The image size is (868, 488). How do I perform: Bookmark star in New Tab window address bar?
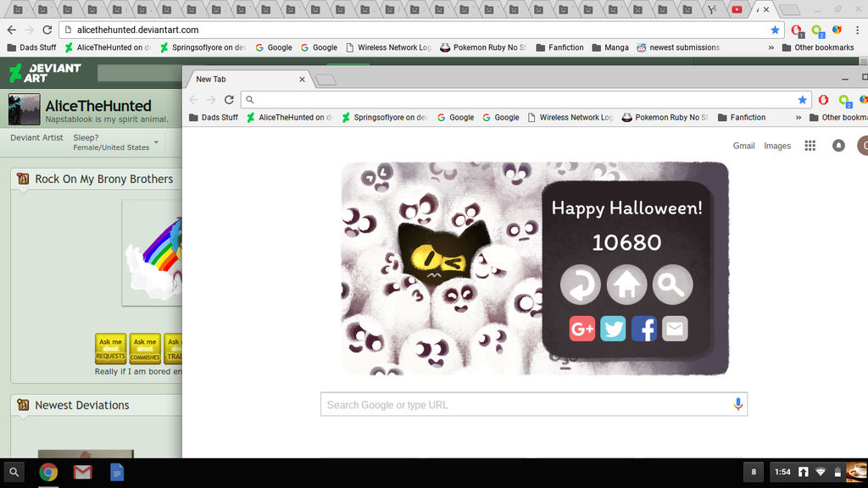click(802, 100)
